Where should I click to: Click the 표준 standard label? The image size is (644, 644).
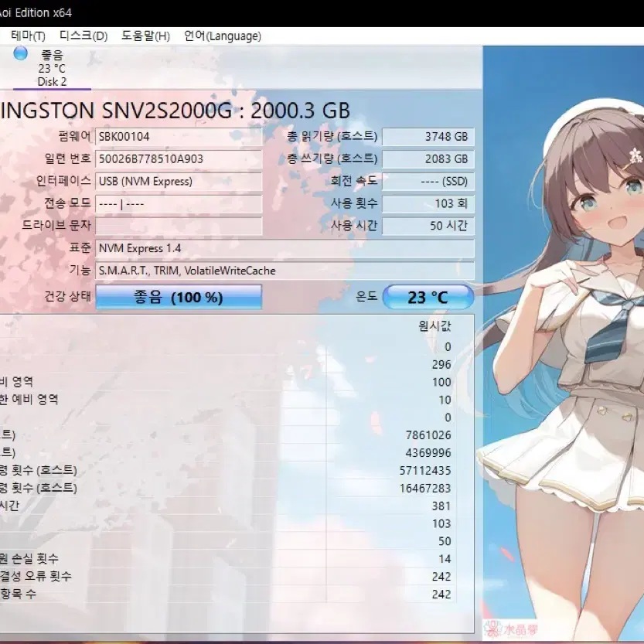click(80, 247)
